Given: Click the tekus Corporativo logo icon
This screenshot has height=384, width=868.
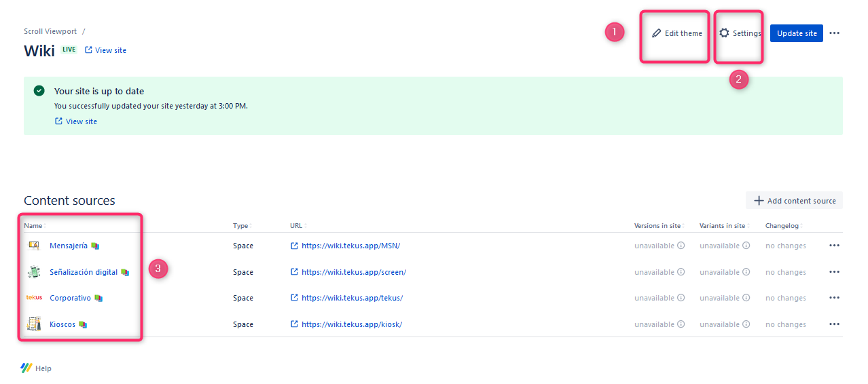Looking at the screenshot, I should (x=34, y=298).
